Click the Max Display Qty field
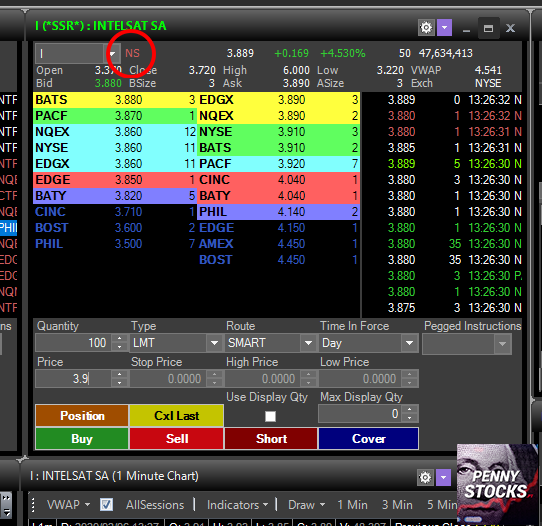The width and height of the screenshot is (542, 526). coord(360,414)
